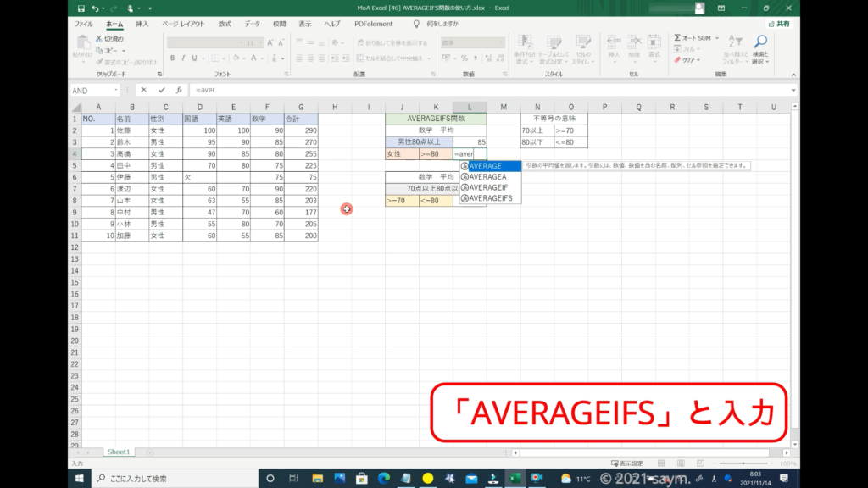The image size is (868, 488).
Task: Collapse the ribbon with the arrow
Action: [793, 75]
